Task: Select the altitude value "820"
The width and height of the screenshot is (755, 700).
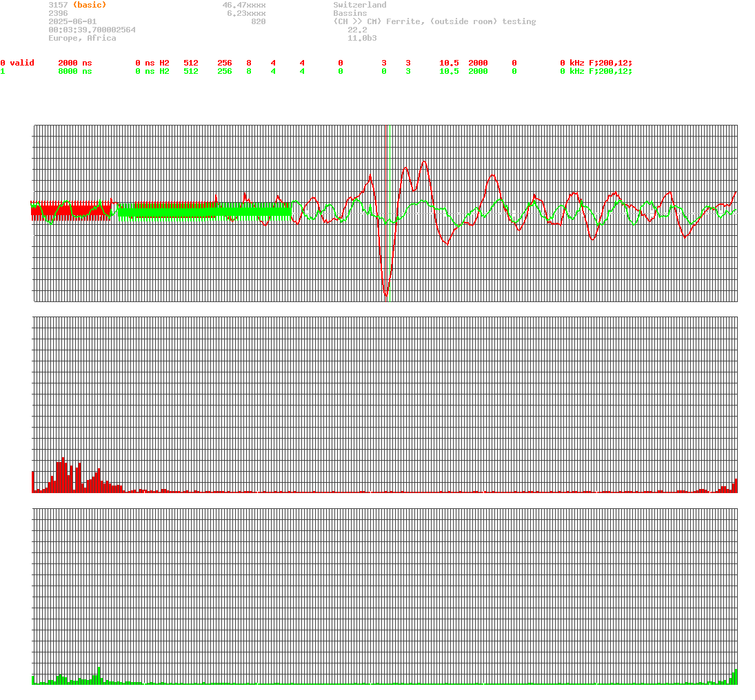Action: [x=258, y=21]
